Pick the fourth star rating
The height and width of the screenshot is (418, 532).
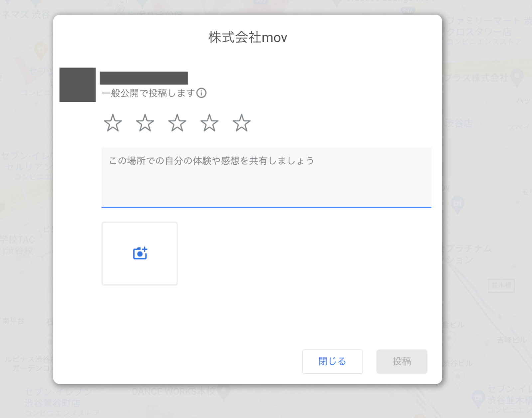[209, 123]
